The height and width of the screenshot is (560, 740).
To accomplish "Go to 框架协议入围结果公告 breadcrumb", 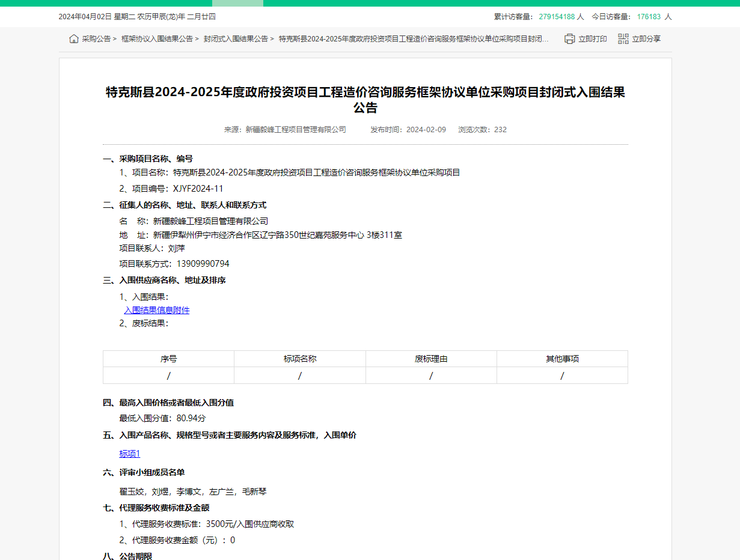I will (x=157, y=39).
